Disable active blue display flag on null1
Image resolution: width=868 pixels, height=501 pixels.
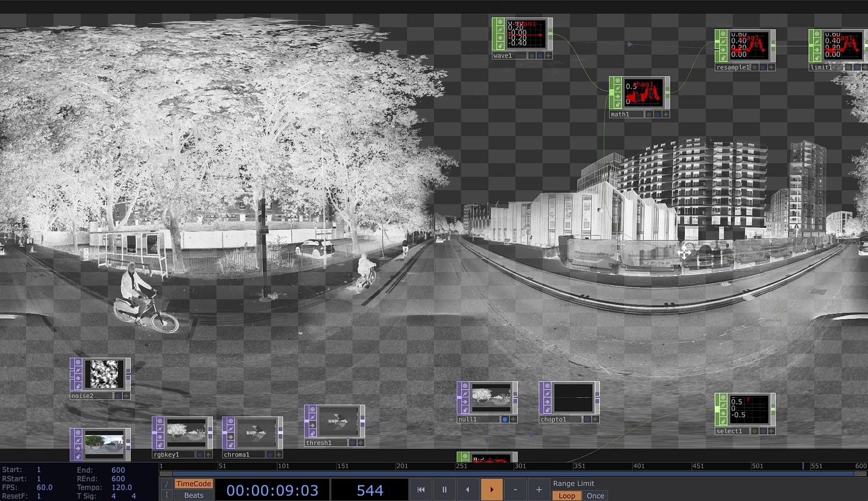pos(505,419)
